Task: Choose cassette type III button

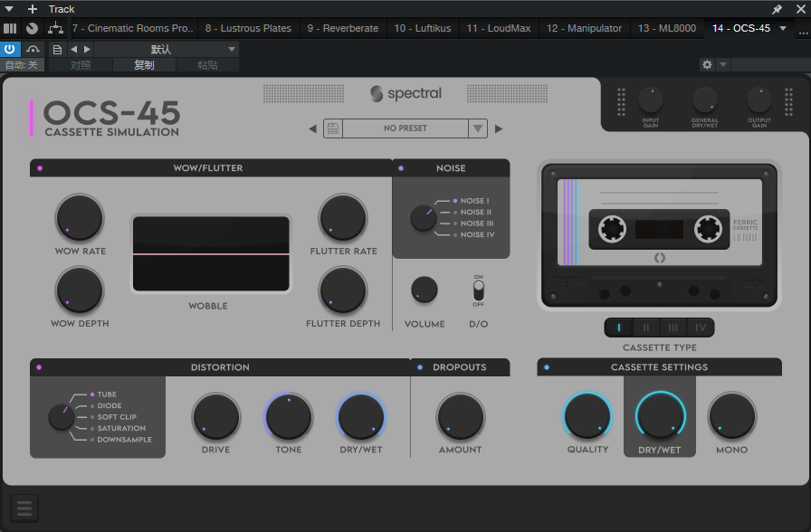Action: tap(673, 328)
